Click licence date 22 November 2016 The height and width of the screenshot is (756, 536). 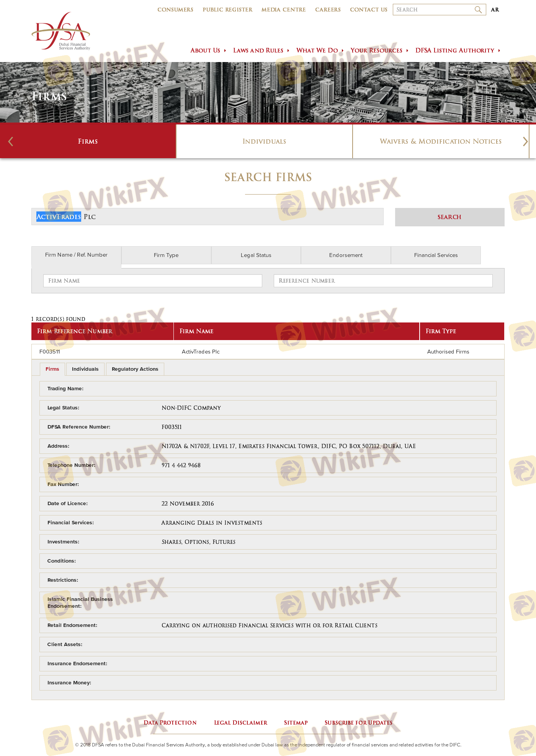click(188, 504)
